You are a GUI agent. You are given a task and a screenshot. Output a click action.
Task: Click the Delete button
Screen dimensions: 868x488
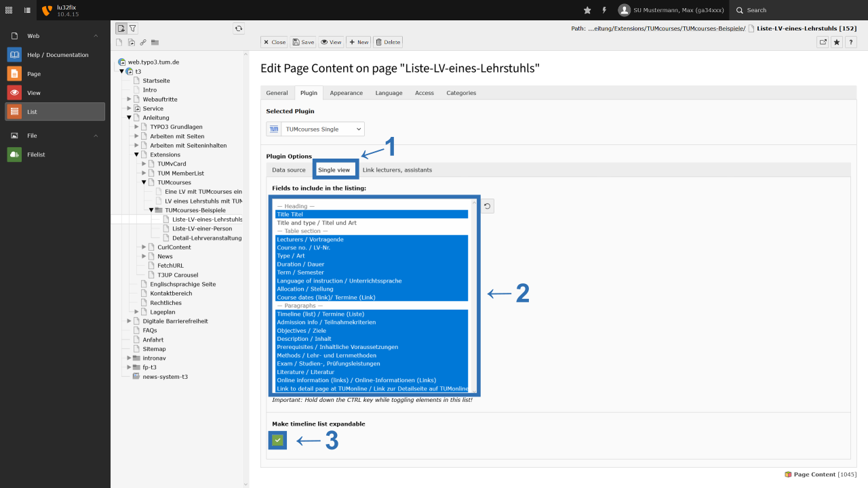[x=388, y=42]
